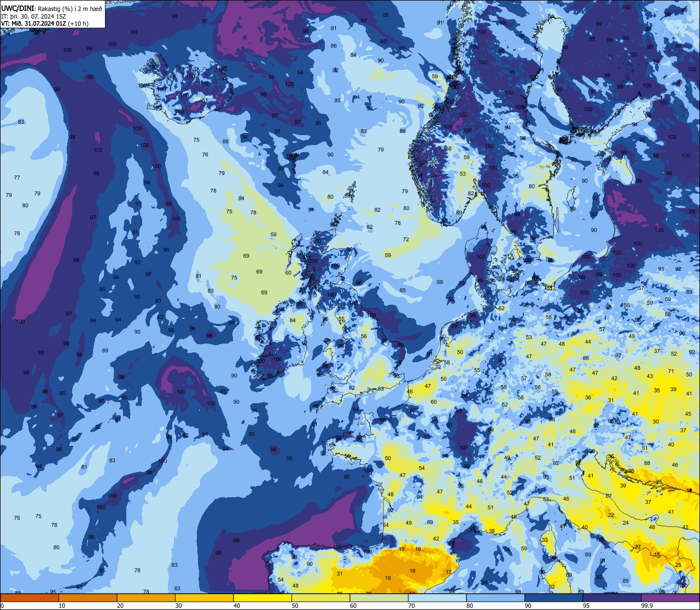Click the '60' tick label on legend
700x610 pixels.
click(x=353, y=606)
